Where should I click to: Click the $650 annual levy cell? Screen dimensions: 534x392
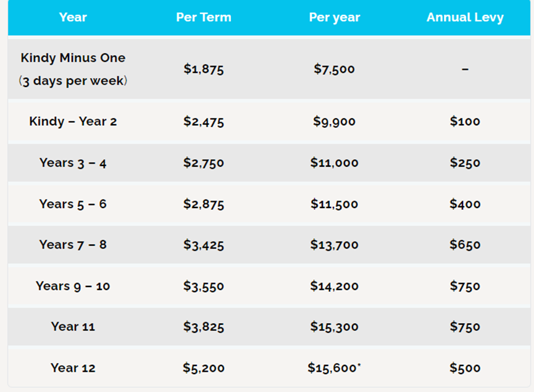(465, 245)
